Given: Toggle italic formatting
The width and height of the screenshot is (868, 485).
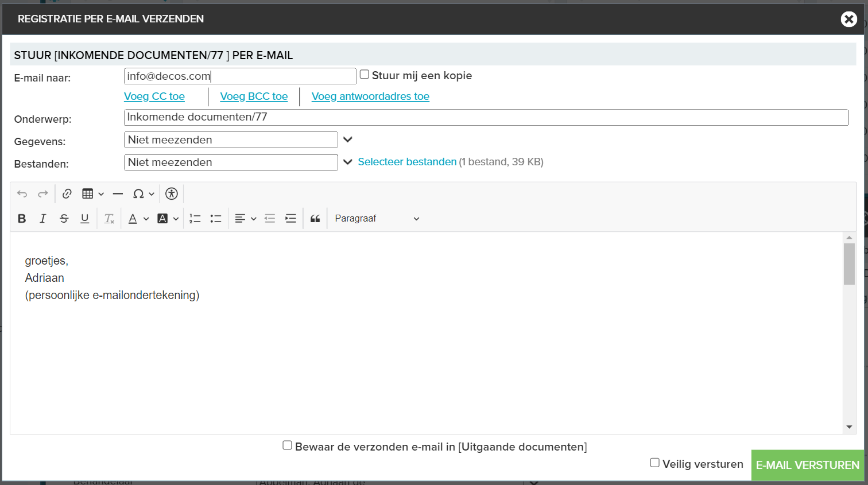Looking at the screenshot, I should click(43, 219).
